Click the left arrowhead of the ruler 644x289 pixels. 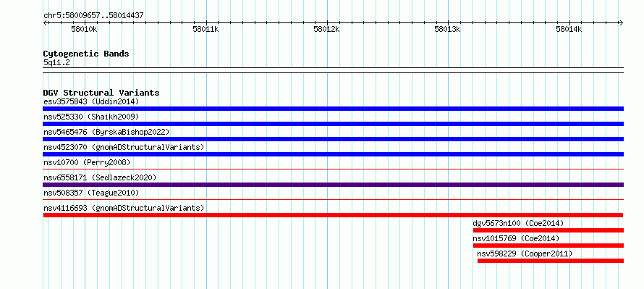click(45, 23)
